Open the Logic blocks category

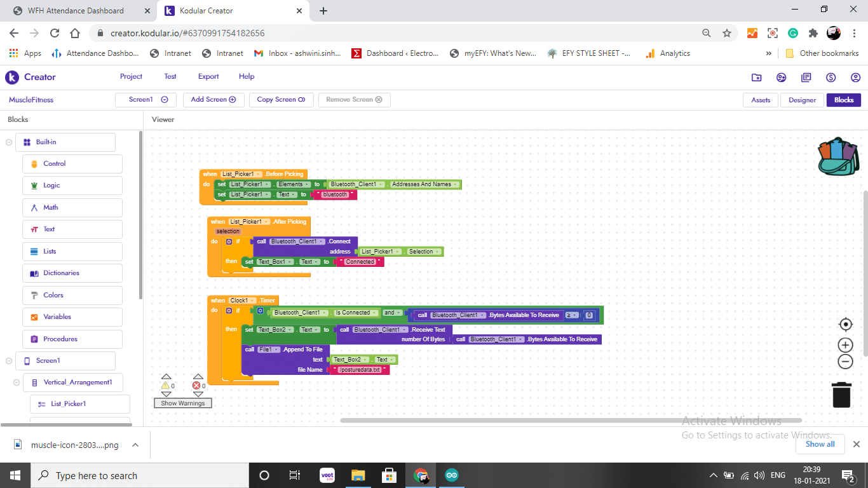pos(72,186)
